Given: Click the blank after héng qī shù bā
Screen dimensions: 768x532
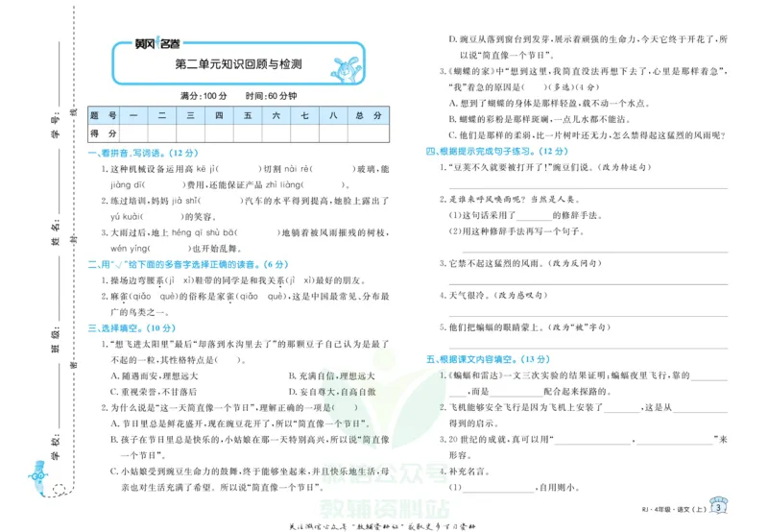Looking at the screenshot, I should 257,232.
